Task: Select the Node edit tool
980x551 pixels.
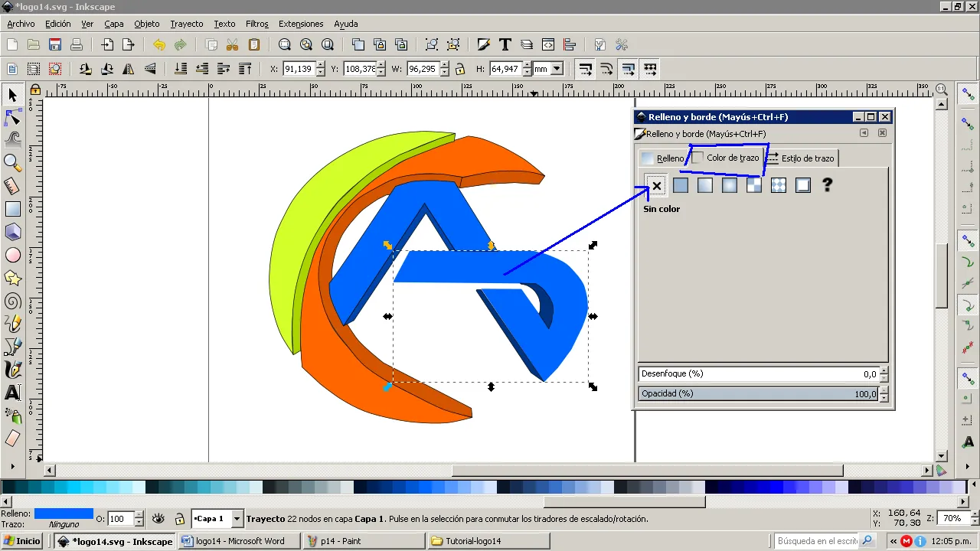Action: pos(12,117)
